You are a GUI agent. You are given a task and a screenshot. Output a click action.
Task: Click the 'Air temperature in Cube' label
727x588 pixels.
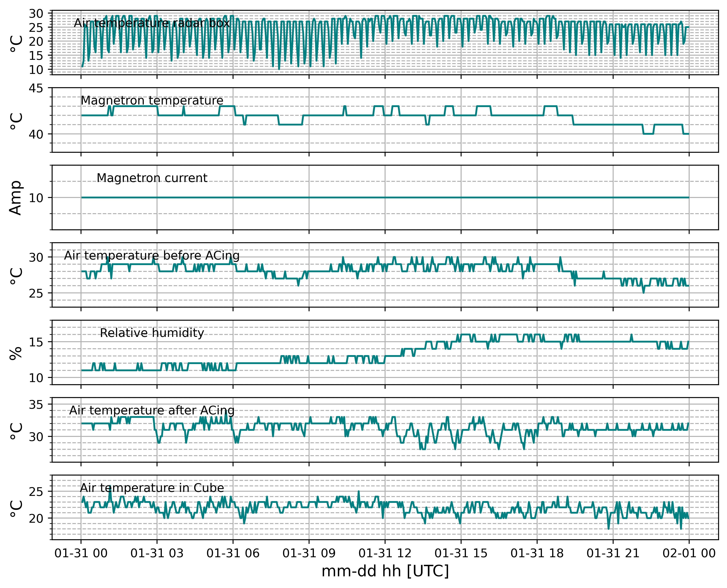(152, 488)
